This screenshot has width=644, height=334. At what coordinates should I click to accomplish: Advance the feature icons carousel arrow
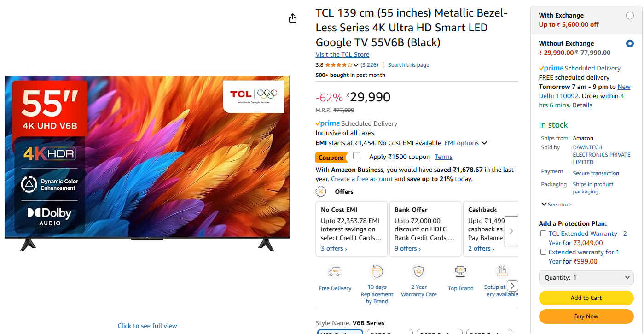(512, 286)
